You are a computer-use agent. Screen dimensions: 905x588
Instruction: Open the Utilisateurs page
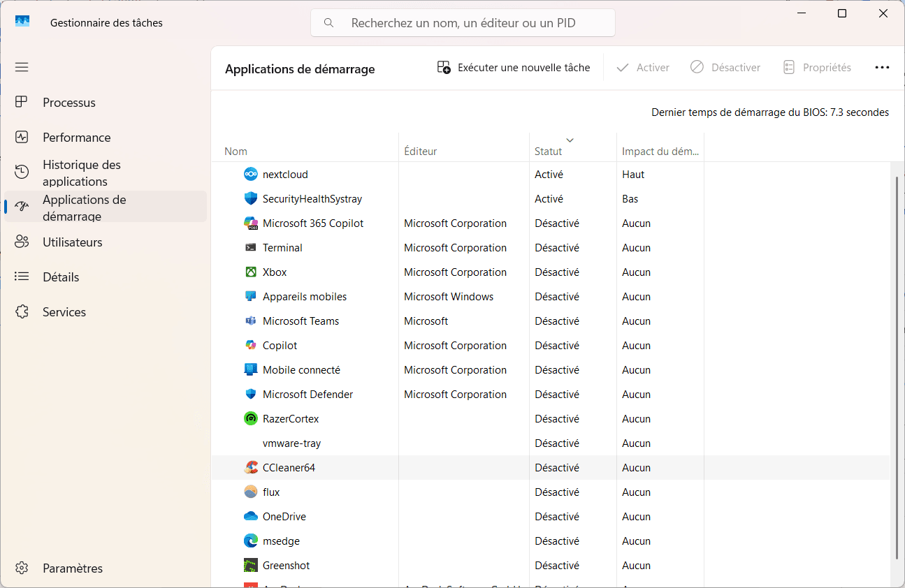tap(106, 242)
